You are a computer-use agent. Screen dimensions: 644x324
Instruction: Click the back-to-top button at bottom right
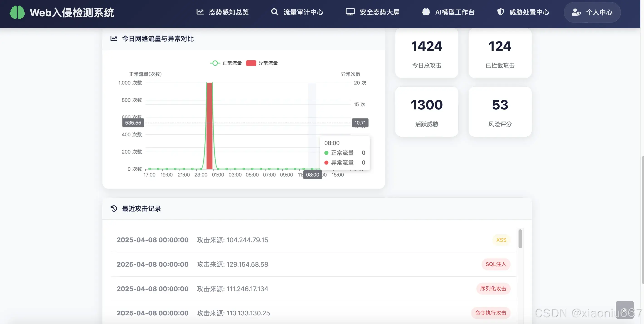(x=624, y=310)
